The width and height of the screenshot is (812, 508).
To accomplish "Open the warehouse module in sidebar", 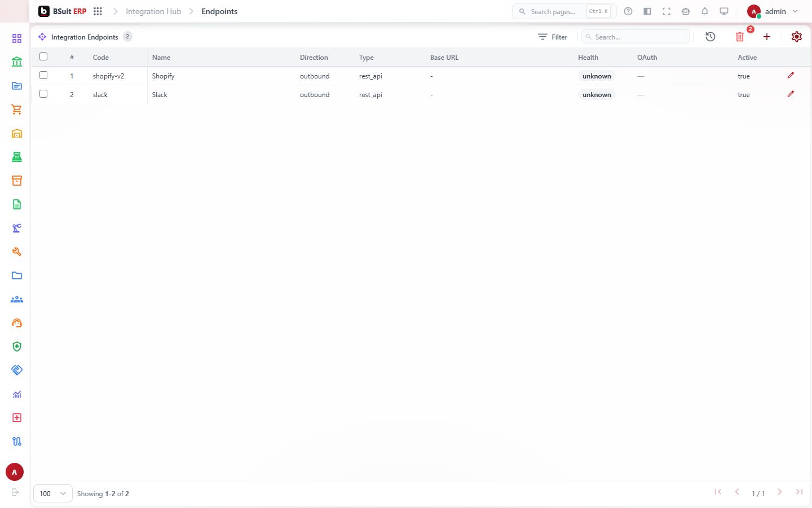I will click(x=17, y=133).
